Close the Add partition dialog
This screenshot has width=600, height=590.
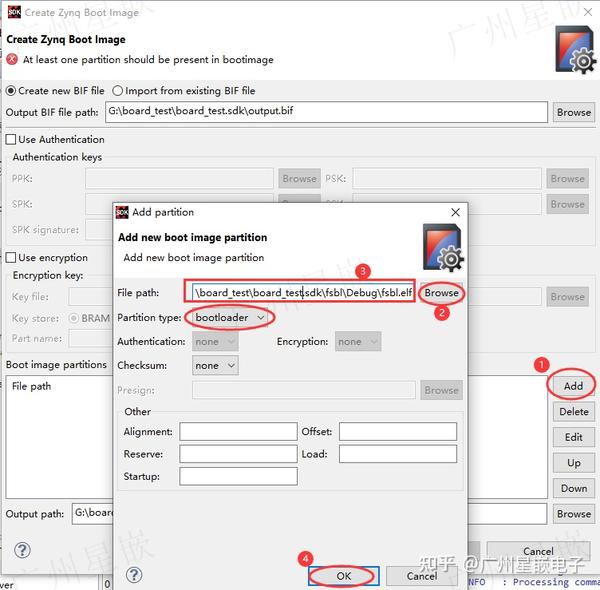coord(455,212)
